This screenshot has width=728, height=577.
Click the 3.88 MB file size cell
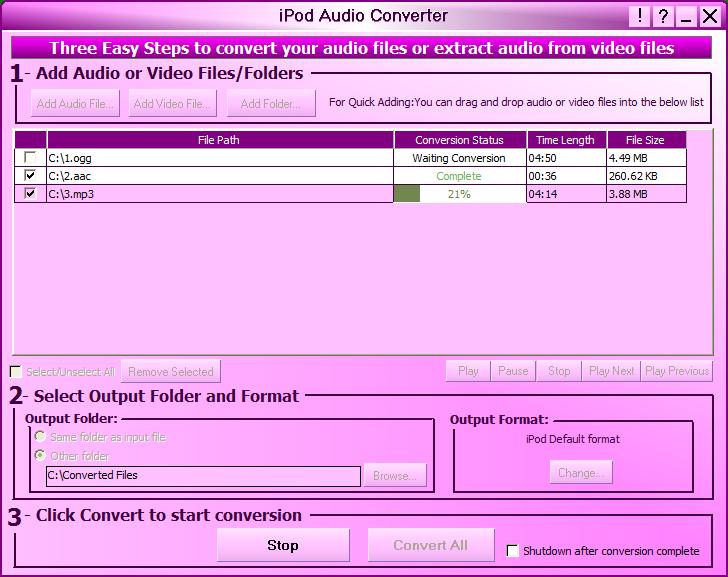point(646,194)
